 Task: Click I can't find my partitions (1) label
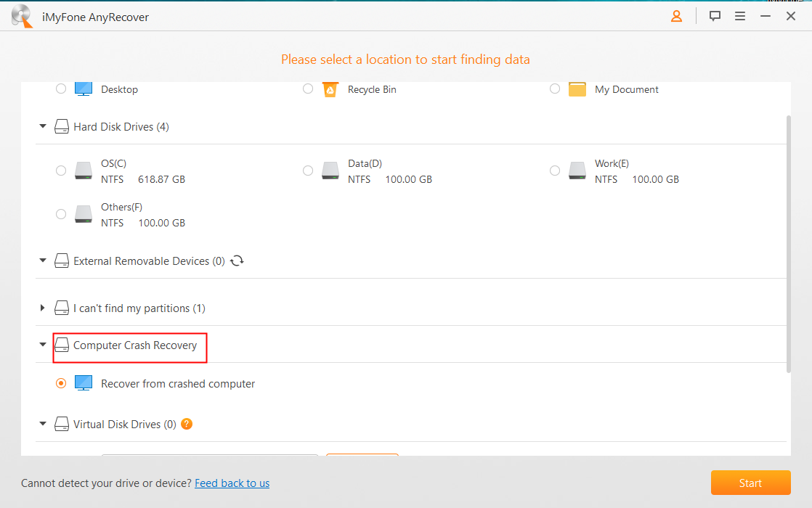[139, 308]
